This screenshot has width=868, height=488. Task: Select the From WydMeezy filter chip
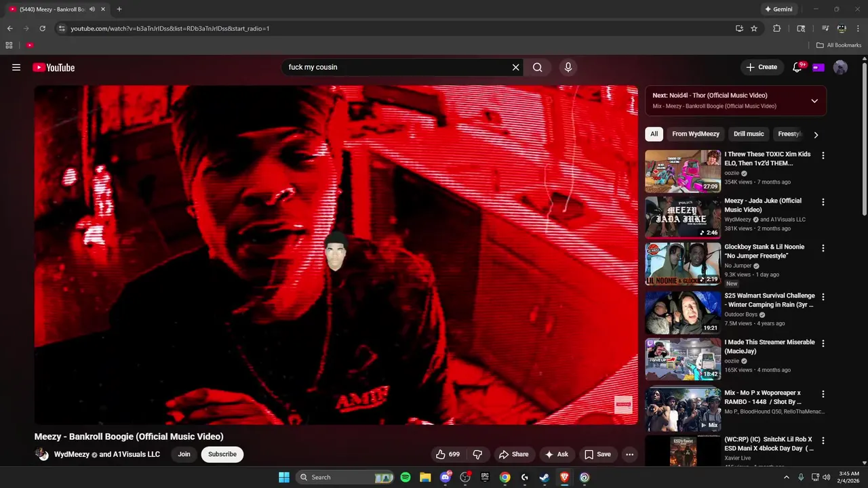(x=696, y=134)
